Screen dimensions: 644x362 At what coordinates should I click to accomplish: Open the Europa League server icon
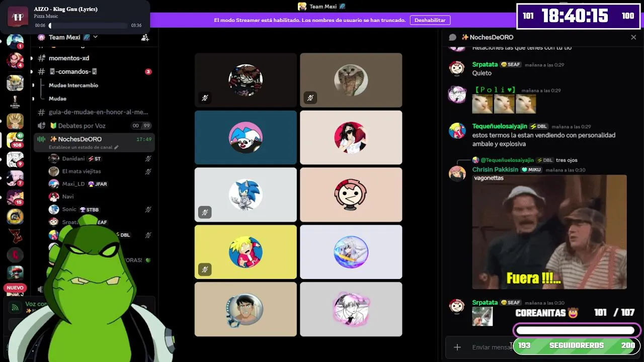click(15, 102)
